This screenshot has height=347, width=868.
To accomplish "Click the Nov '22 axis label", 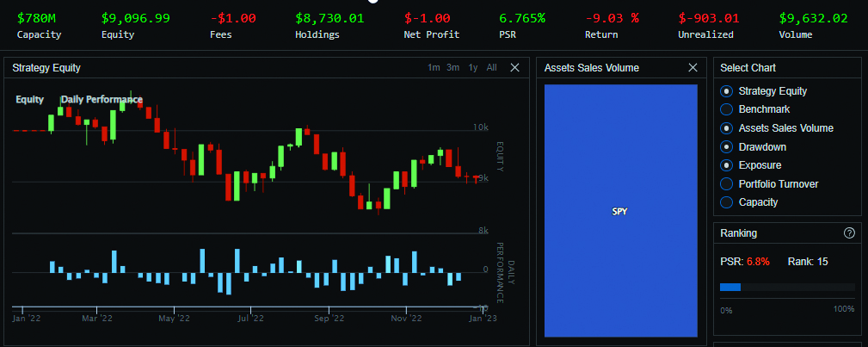I will [x=406, y=319].
